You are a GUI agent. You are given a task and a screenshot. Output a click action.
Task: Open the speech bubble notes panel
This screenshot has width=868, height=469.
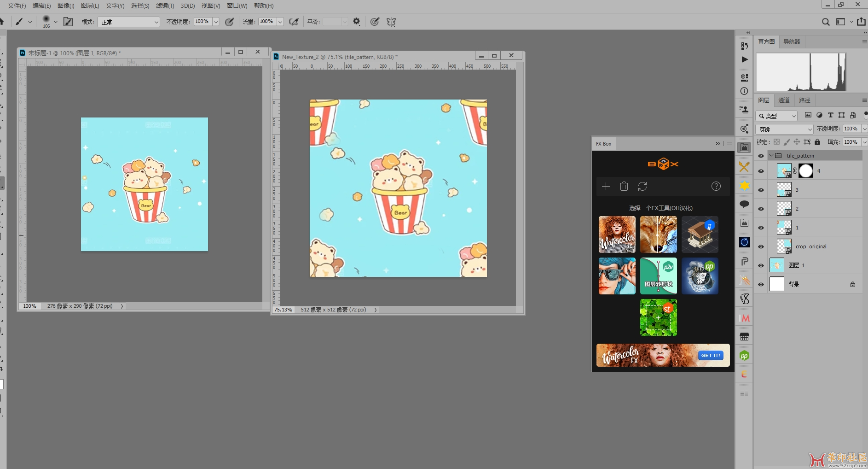(x=744, y=204)
